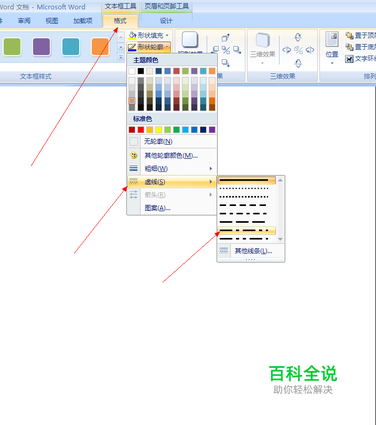The width and height of the screenshot is (376, 425).
Task: Choose the dash-dot line style
Action: pos(247,214)
